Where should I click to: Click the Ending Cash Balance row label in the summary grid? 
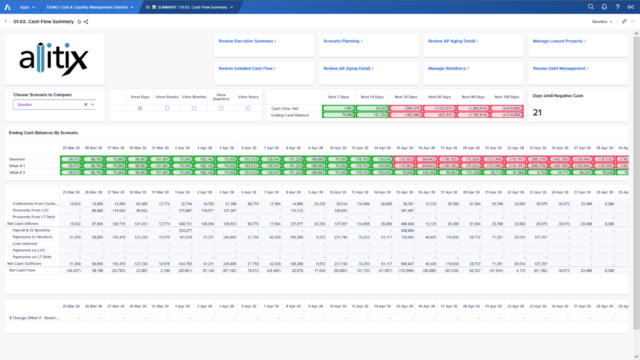coord(290,115)
